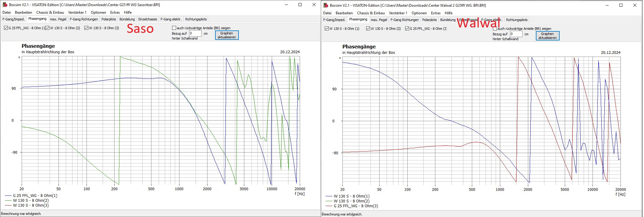644x217 pixels.
Task: Switch to F-Gang/Imped. tab in right window
Action: tap(334, 20)
